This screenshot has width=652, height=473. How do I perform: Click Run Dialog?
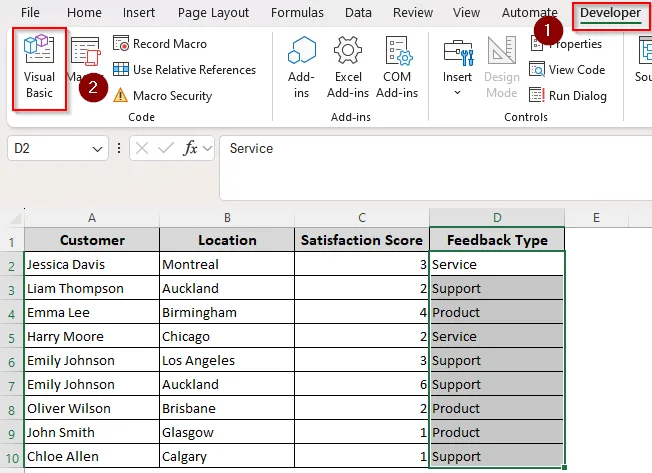(x=568, y=96)
